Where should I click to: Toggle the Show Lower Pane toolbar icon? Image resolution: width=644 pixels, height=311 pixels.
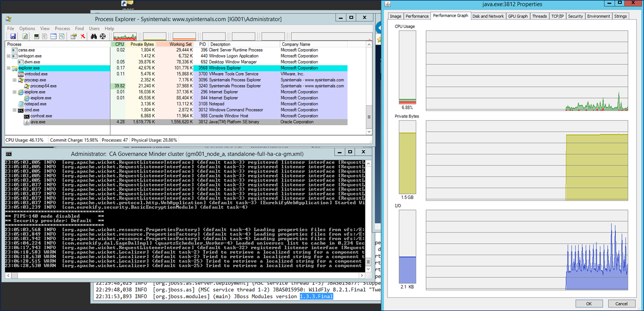[x=53, y=36]
